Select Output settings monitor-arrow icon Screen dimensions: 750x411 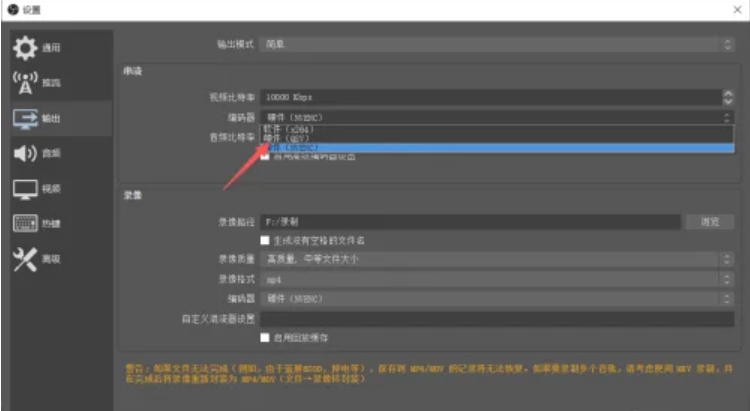25,119
